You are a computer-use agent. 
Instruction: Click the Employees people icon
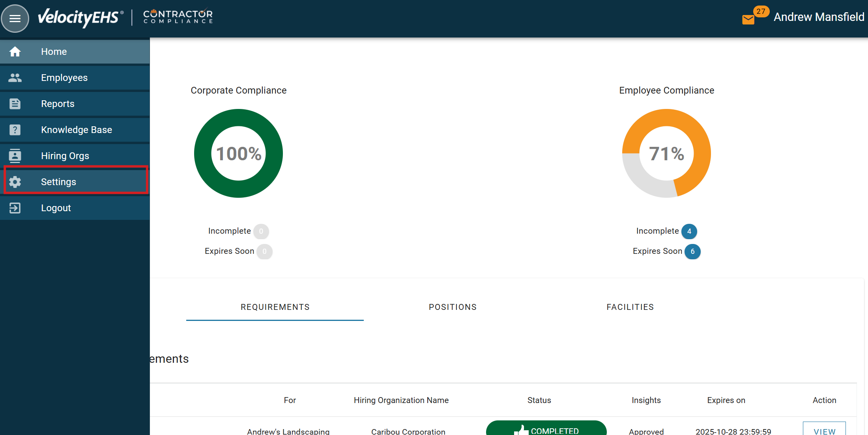click(15, 78)
